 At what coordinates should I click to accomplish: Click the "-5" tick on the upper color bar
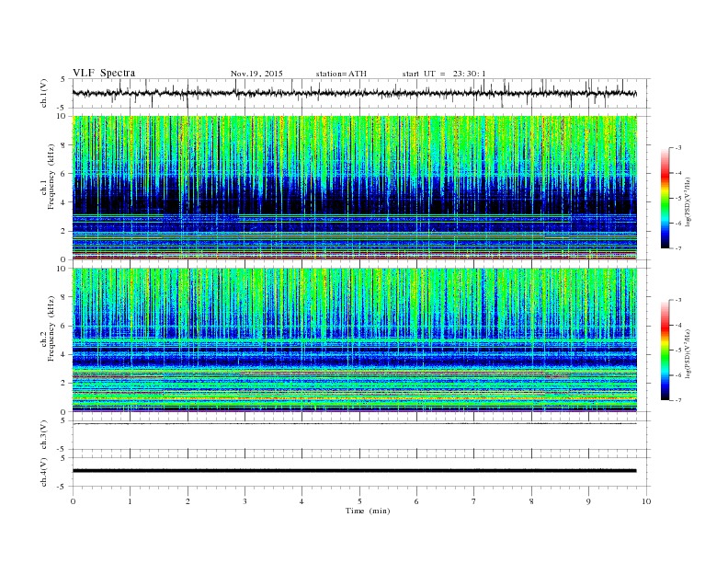(x=677, y=199)
